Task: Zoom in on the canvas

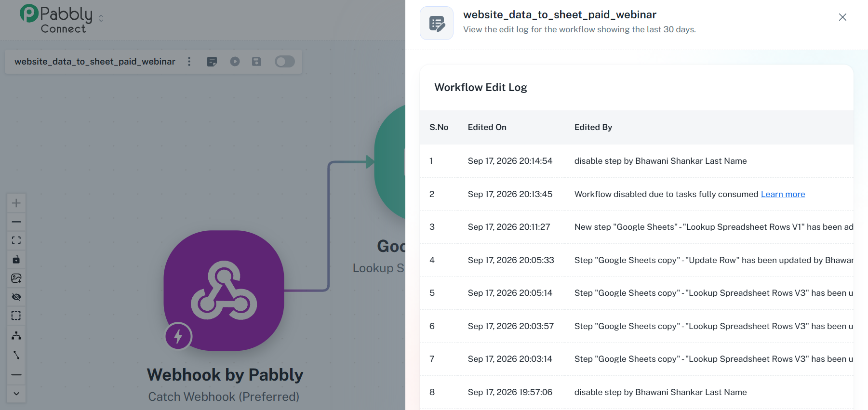Action: click(16, 203)
